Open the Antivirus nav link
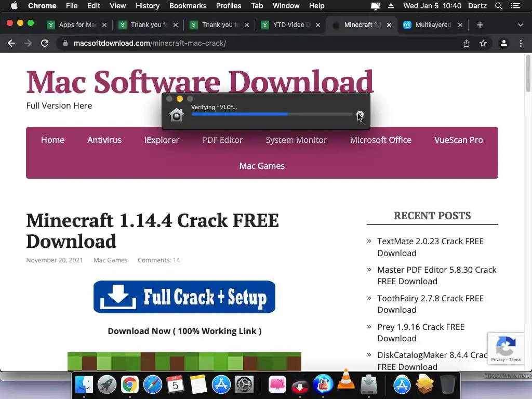Screen dimensions: 532x399 click(x=104, y=140)
